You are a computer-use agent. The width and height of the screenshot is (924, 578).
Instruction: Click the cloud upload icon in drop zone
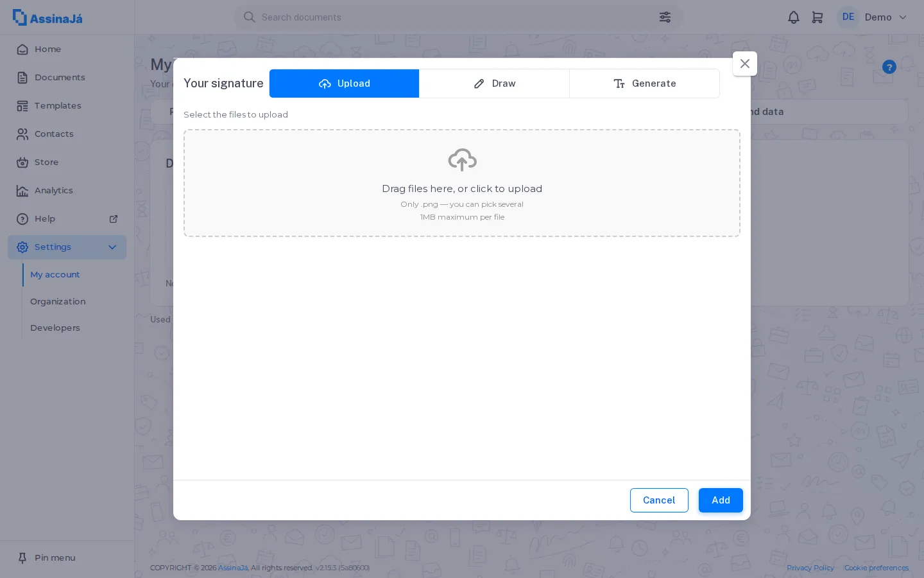point(462,160)
